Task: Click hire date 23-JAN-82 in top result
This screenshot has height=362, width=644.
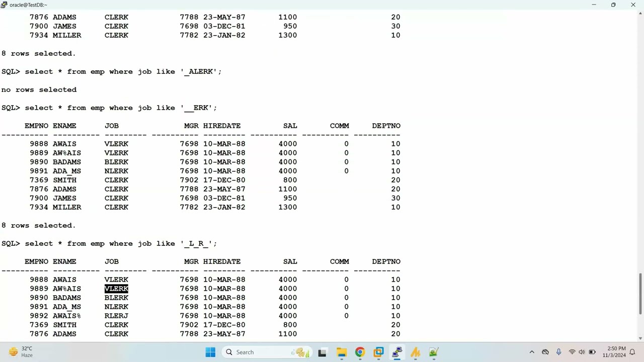Action: [224, 35]
